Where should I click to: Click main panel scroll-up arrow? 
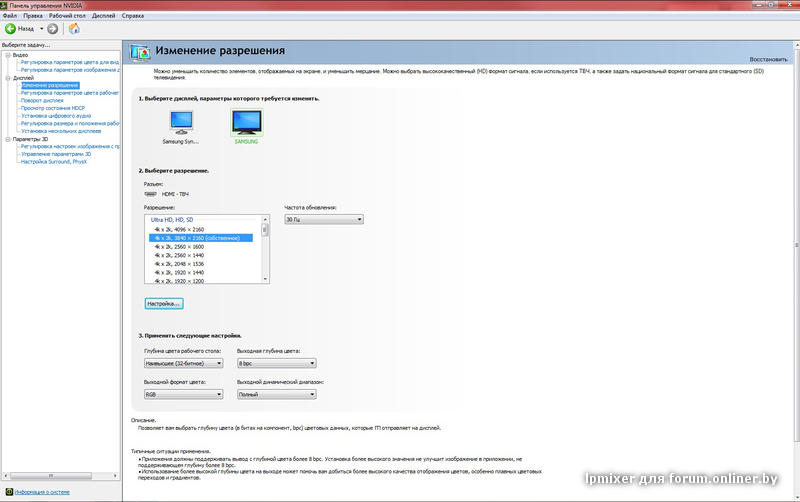[796, 45]
